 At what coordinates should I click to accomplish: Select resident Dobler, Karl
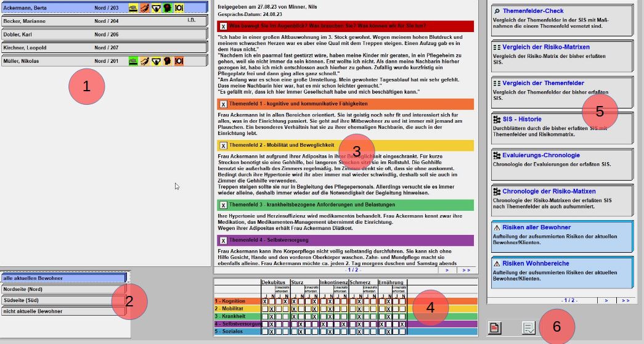click(104, 34)
